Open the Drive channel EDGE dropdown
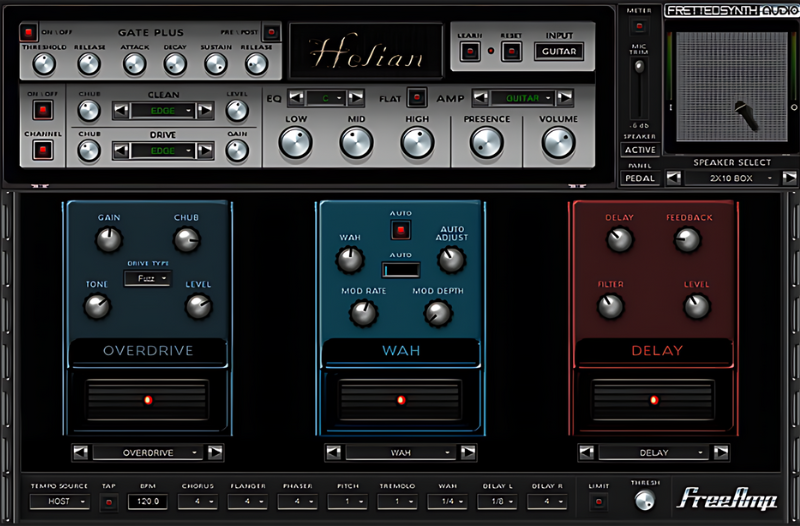Viewport: 800px width, 526px height. (162, 151)
